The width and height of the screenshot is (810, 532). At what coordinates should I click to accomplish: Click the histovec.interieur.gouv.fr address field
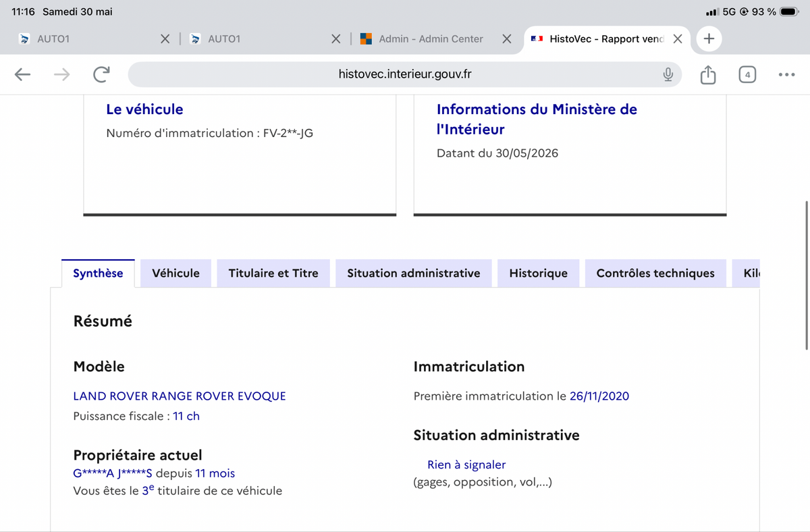(x=405, y=74)
